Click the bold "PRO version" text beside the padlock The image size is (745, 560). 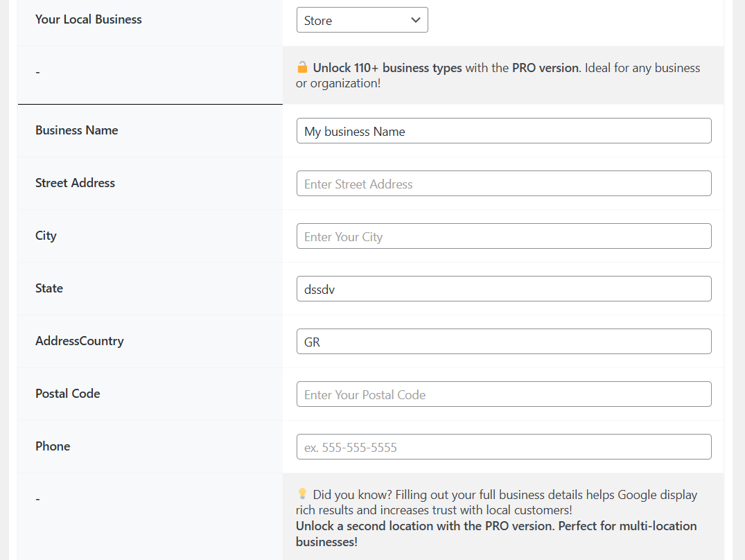[545, 68]
